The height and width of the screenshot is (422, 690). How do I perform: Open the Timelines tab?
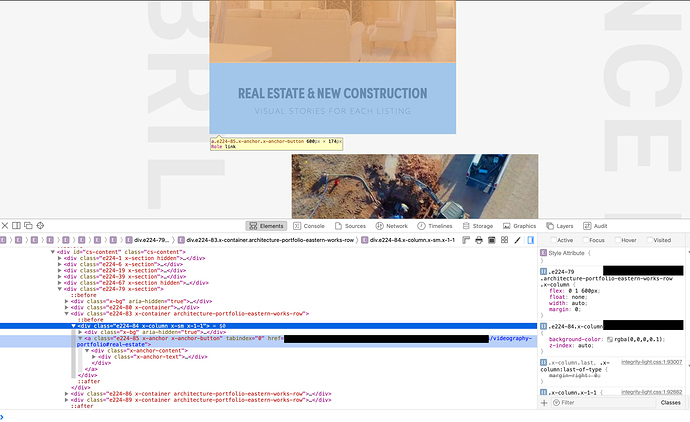pos(435,226)
